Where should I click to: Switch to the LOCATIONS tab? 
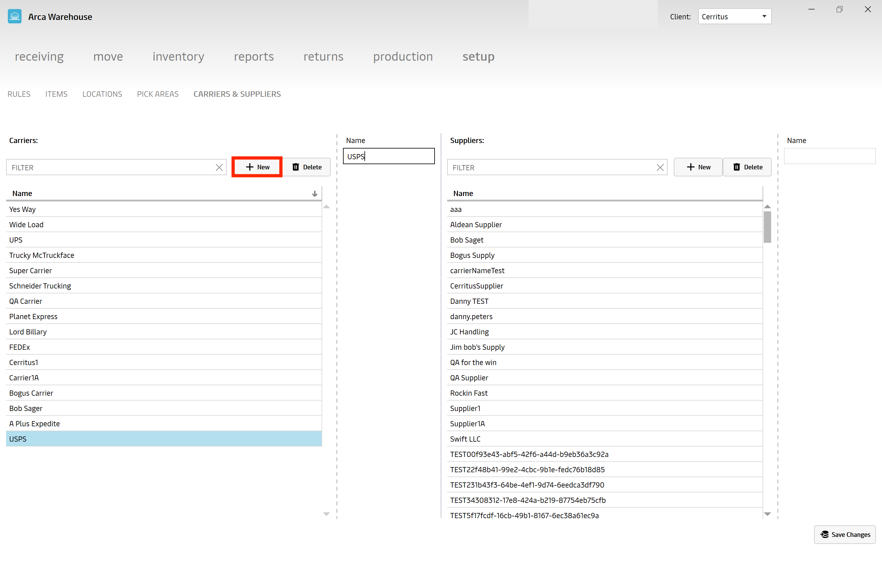tap(102, 94)
